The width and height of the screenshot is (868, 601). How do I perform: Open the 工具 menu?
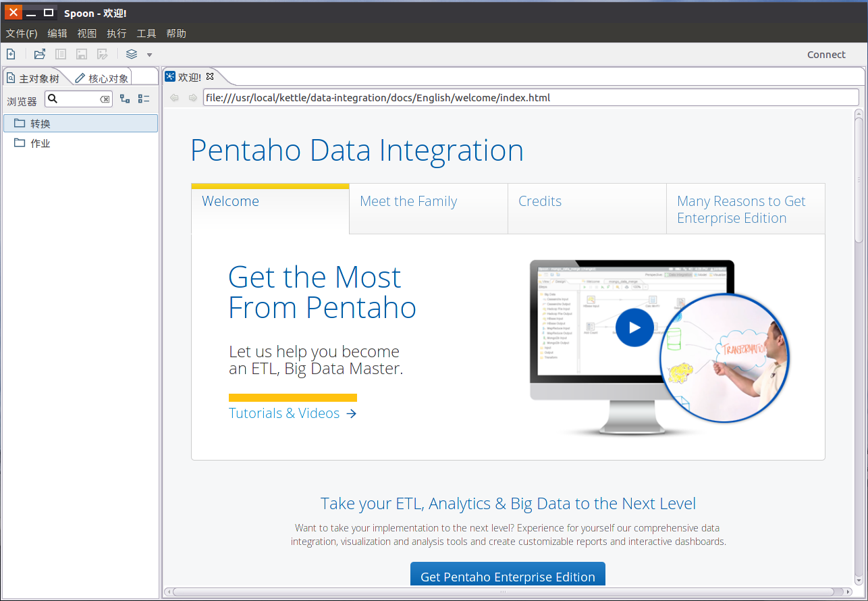146,33
